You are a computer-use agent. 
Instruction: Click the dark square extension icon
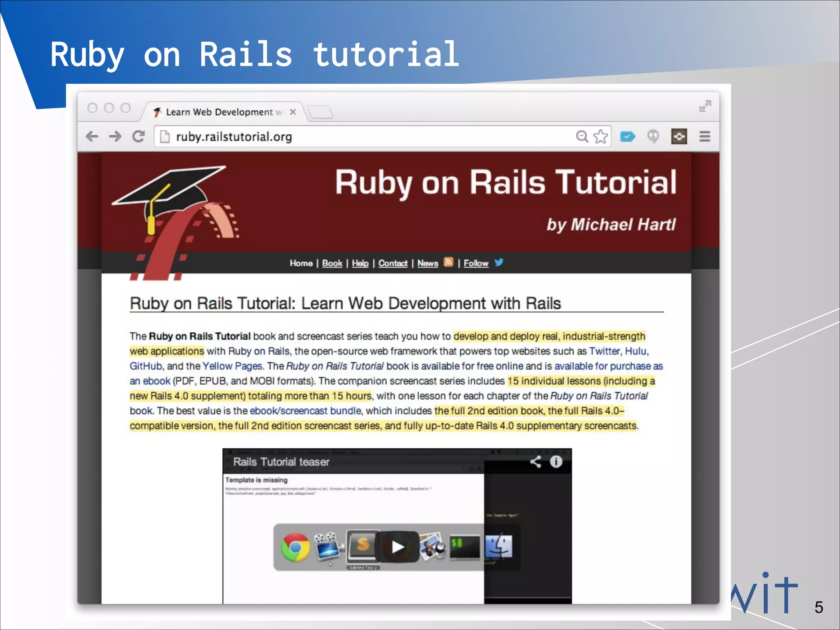click(x=679, y=136)
